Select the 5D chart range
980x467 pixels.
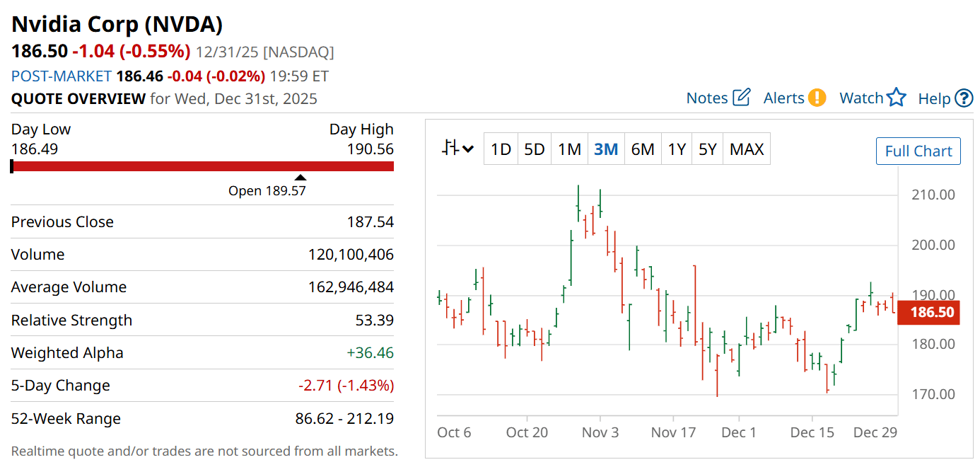(x=534, y=149)
